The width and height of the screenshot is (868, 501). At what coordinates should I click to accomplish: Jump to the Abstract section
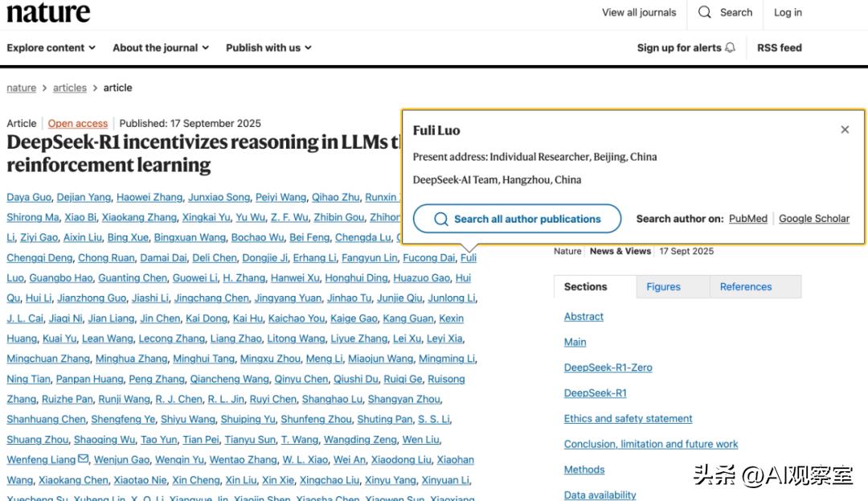pos(583,317)
